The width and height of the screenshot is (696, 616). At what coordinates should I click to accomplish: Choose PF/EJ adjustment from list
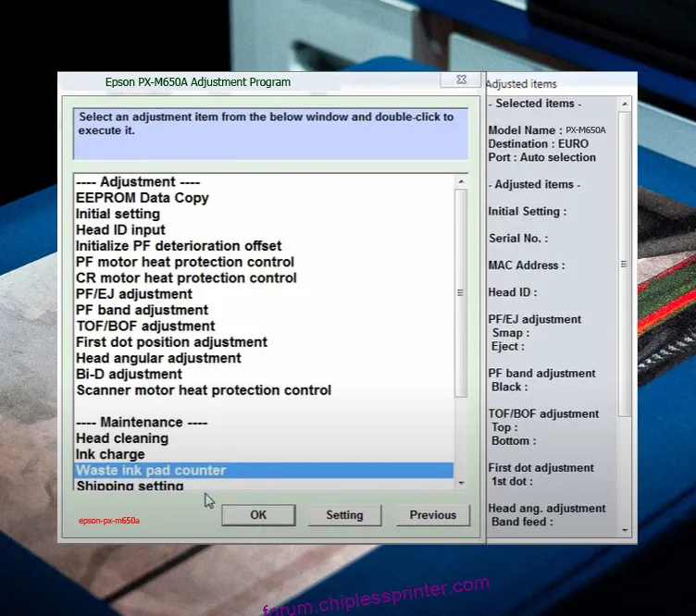tap(134, 294)
